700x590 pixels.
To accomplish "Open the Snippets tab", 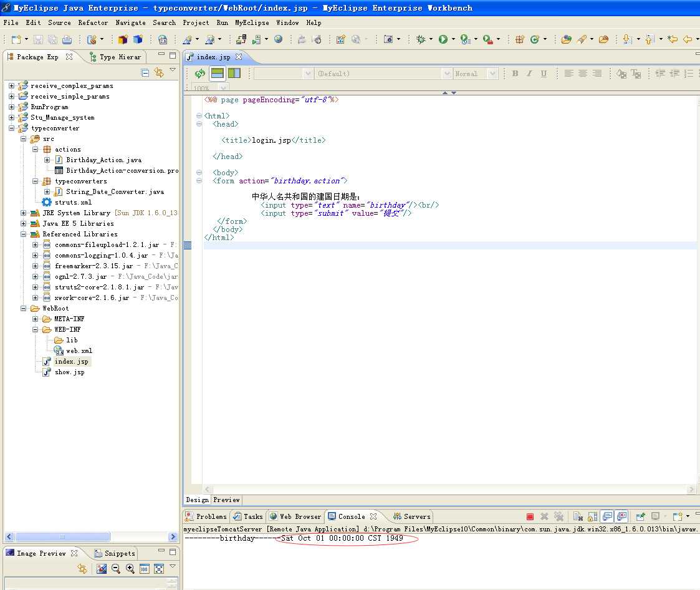I will 115,553.
